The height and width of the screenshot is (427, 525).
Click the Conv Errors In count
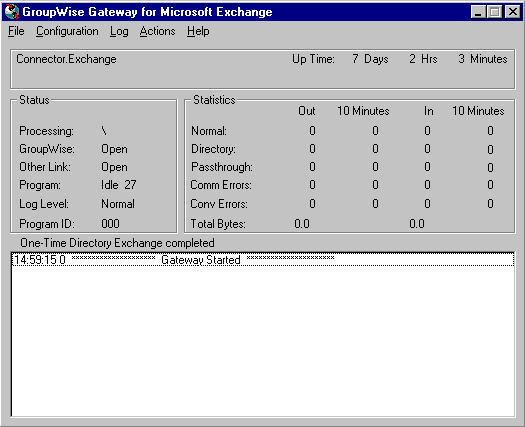[x=427, y=204]
